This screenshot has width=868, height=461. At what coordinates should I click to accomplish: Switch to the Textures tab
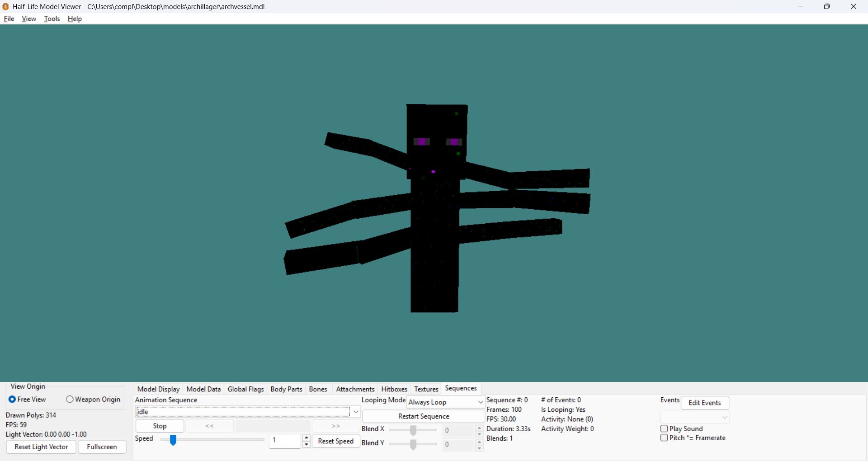[426, 389]
